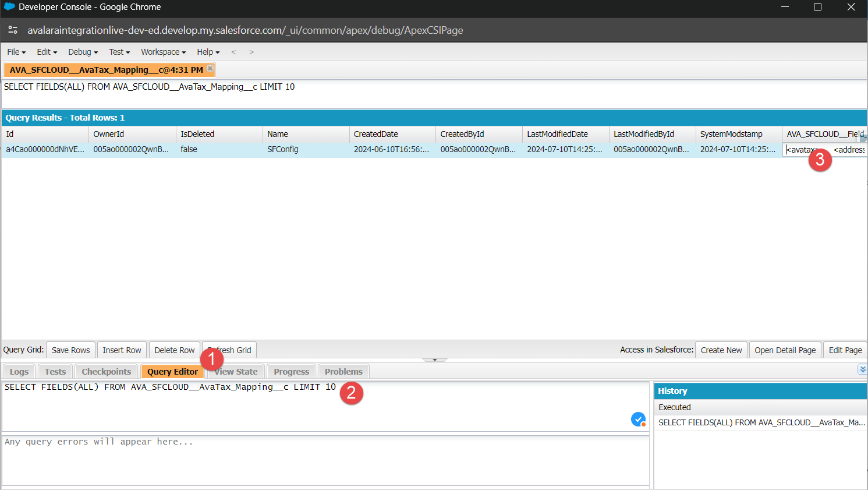Select the CreatedDate cell '2024-06-10T16:56:...'
This screenshot has height=490, width=868.
click(x=392, y=150)
